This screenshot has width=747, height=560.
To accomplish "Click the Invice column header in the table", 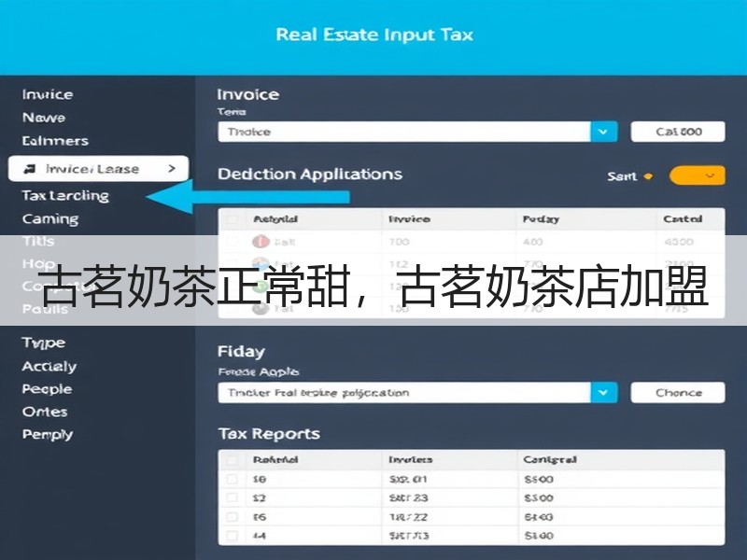I will 409,219.
